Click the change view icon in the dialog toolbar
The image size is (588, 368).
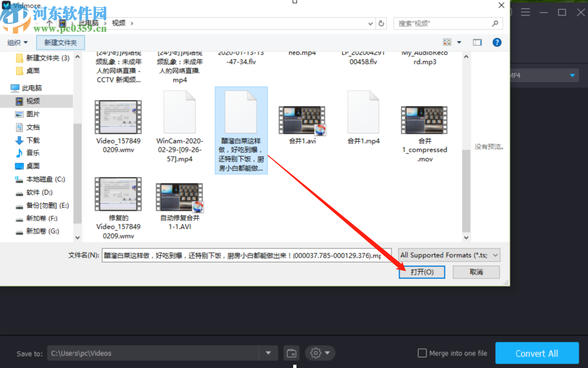(446, 42)
